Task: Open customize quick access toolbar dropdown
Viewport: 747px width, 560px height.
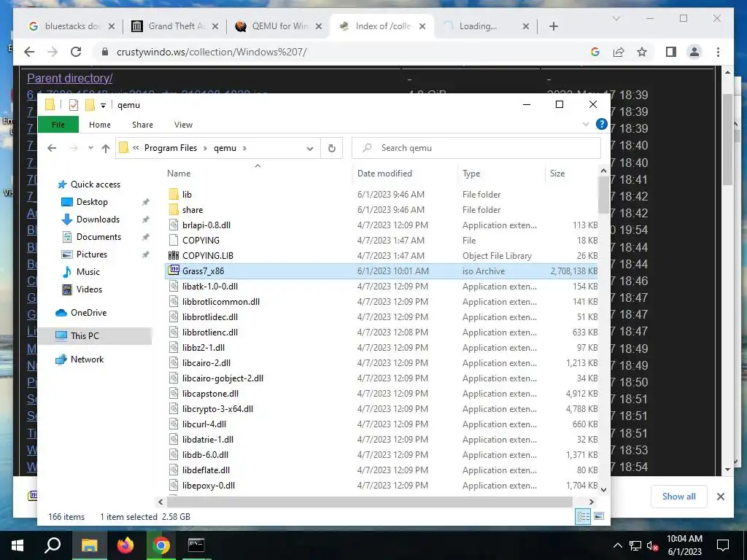Action: point(103,105)
